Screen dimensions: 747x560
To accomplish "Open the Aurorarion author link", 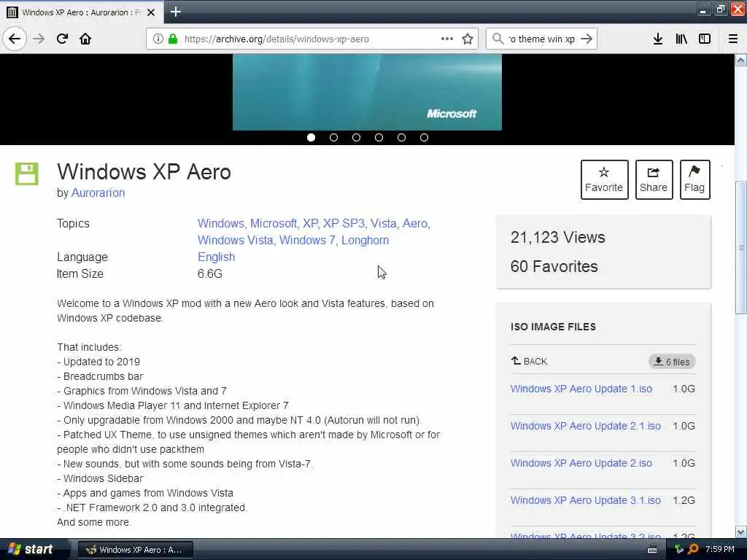I will tap(98, 192).
